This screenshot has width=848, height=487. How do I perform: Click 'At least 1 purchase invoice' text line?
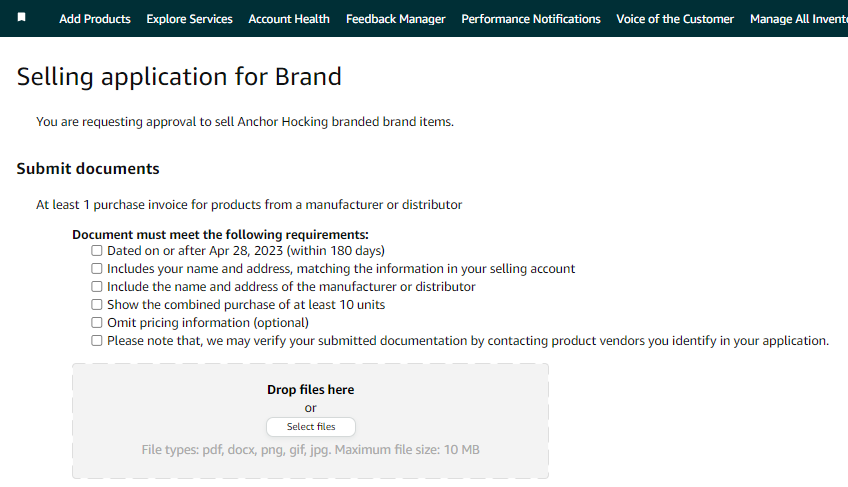[x=249, y=205]
